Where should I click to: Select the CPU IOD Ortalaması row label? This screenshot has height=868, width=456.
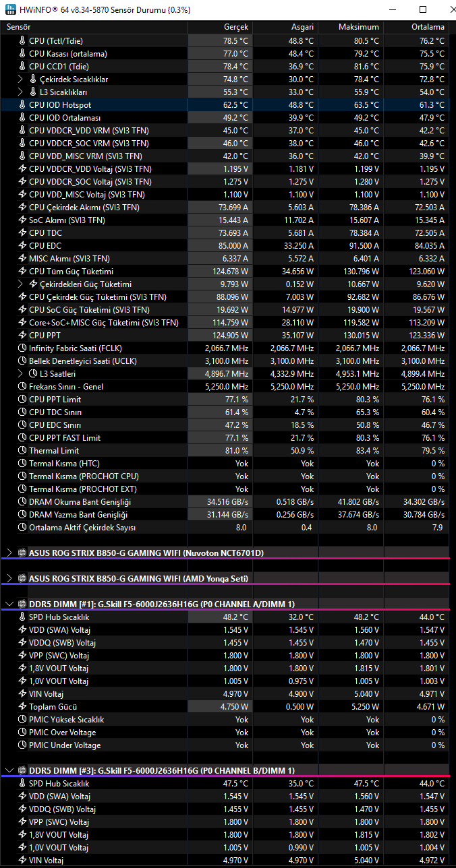click(x=65, y=117)
